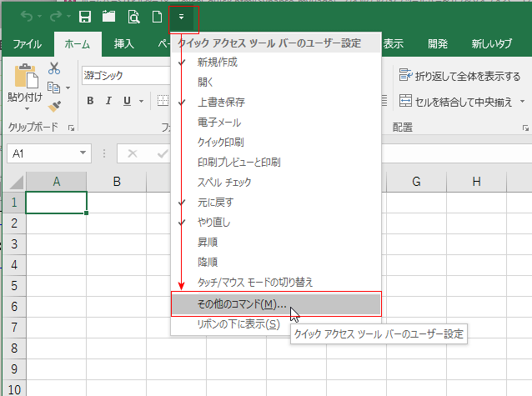532x396 pixels.
Task: Click the formula bar confirm checkmark icon
Action: click(x=163, y=153)
